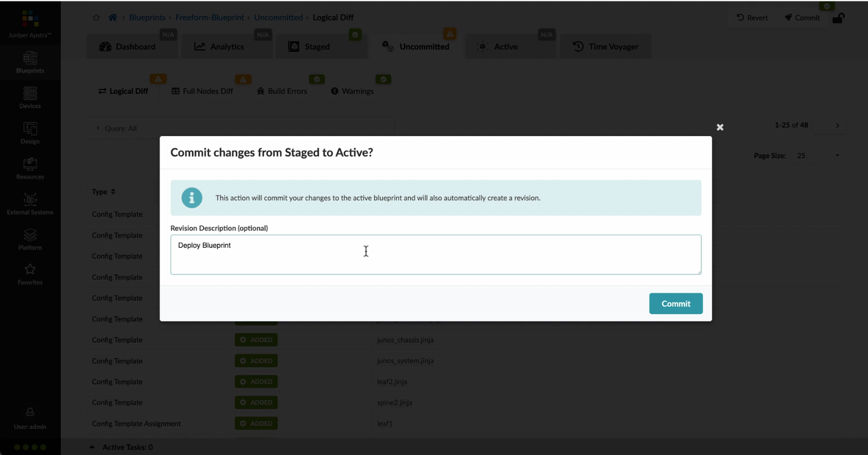
Task: Click the unlock padlock icon
Action: click(x=838, y=18)
